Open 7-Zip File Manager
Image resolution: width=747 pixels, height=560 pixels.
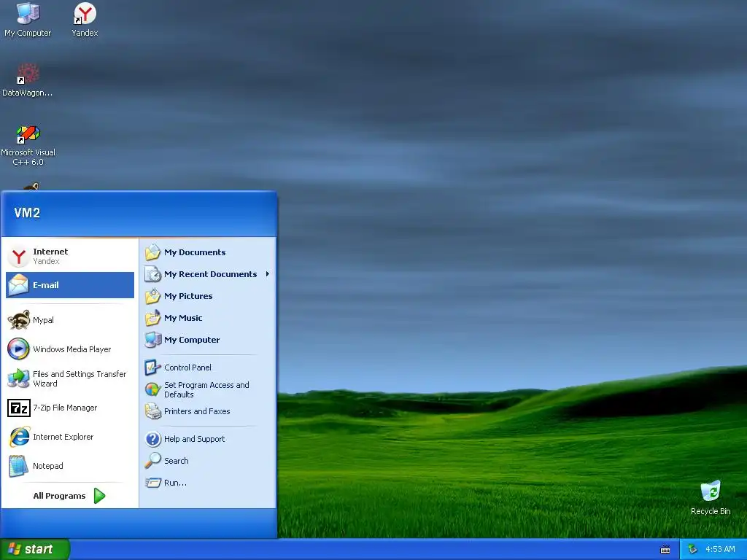[70, 408]
